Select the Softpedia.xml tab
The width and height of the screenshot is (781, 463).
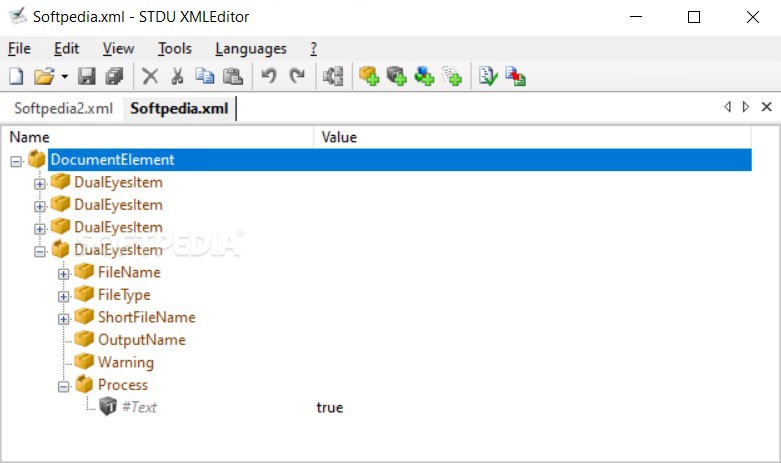coord(179,109)
